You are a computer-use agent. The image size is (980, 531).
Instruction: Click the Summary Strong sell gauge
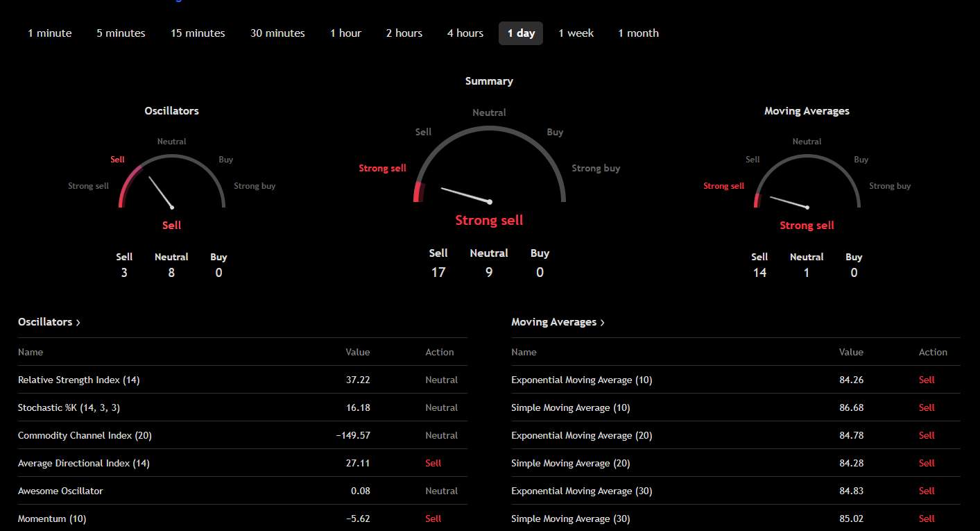490,165
